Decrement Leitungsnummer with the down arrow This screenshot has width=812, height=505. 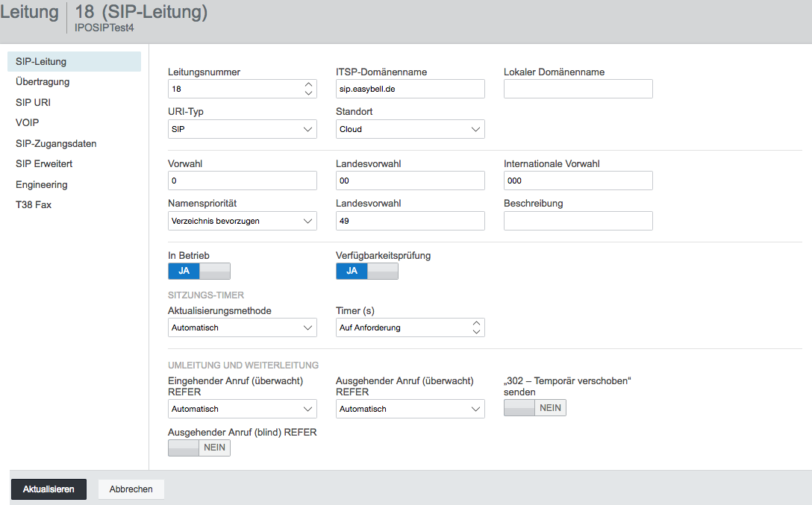[309, 93]
